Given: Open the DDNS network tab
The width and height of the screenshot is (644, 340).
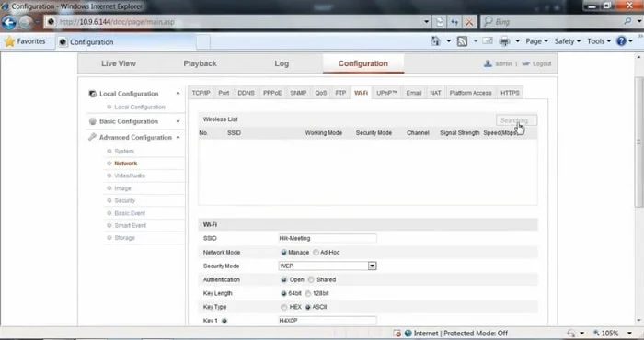Looking at the screenshot, I should tap(246, 93).
